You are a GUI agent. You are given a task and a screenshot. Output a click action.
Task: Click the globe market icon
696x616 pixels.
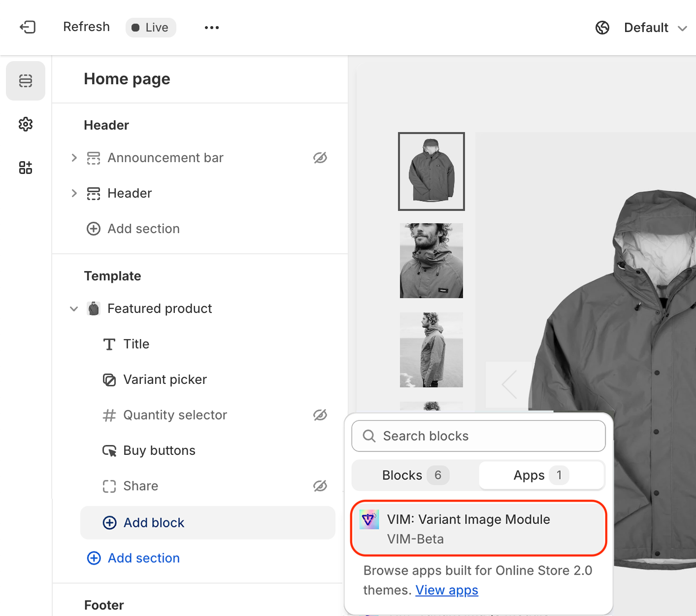pos(602,28)
